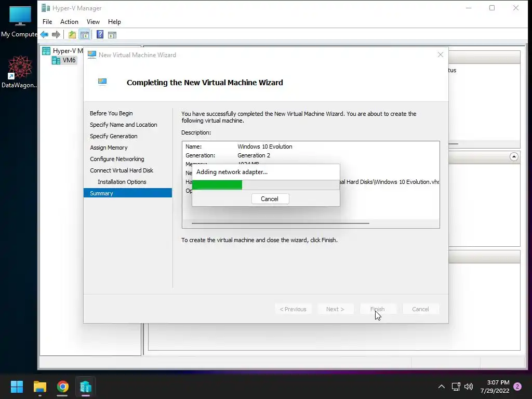This screenshot has height=399, width=532.
Task: Go to Specify Name and Location step
Action: [124, 125]
